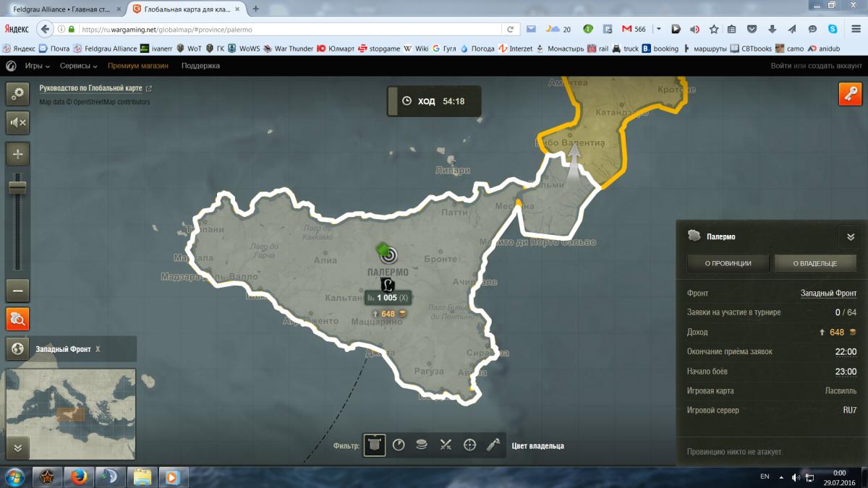868x488 pixels.
Task: Switch to О провинции tab
Action: (728, 263)
